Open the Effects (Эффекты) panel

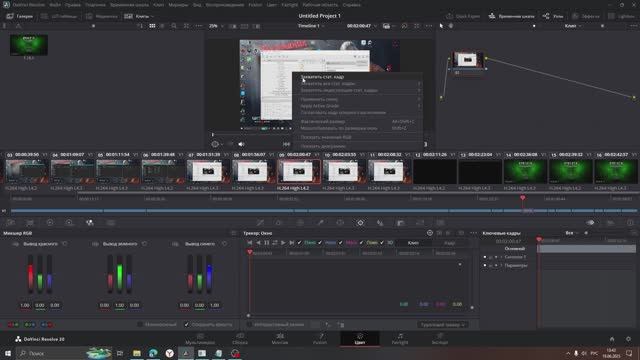pos(586,16)
